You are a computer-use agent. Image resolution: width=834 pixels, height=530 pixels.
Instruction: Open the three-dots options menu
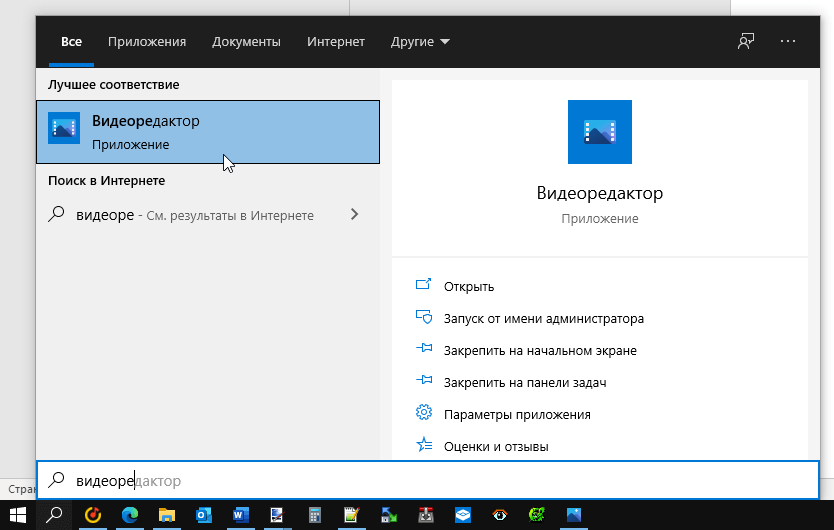pyautogui.click(x=788, y=41)
